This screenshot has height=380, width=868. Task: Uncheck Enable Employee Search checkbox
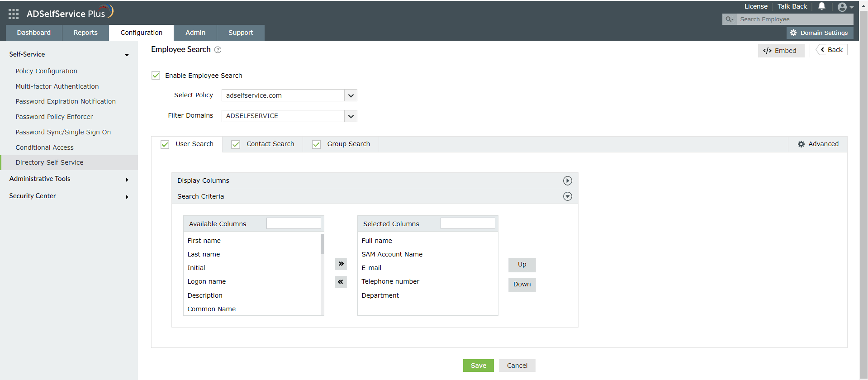point(156,76)
